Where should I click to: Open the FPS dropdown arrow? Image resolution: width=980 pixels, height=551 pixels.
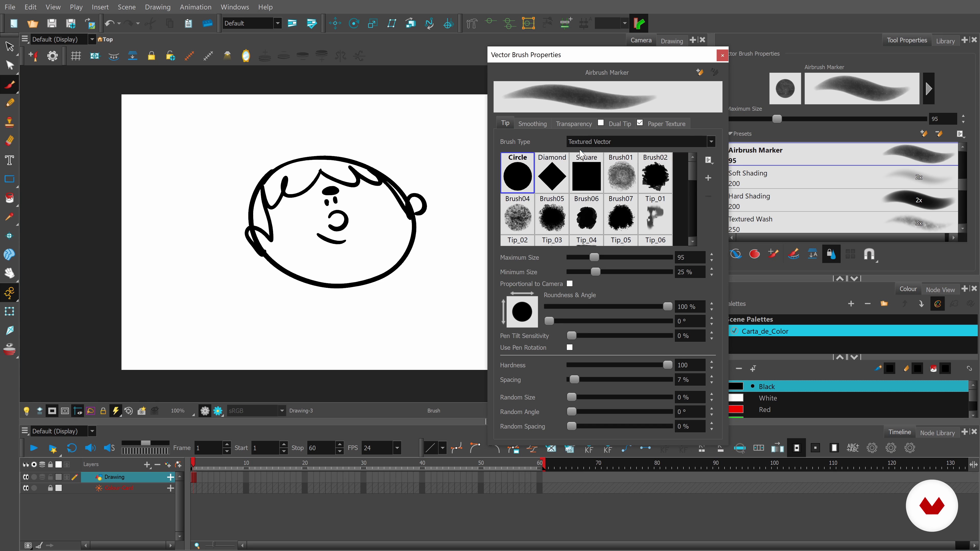pos(397,448)
